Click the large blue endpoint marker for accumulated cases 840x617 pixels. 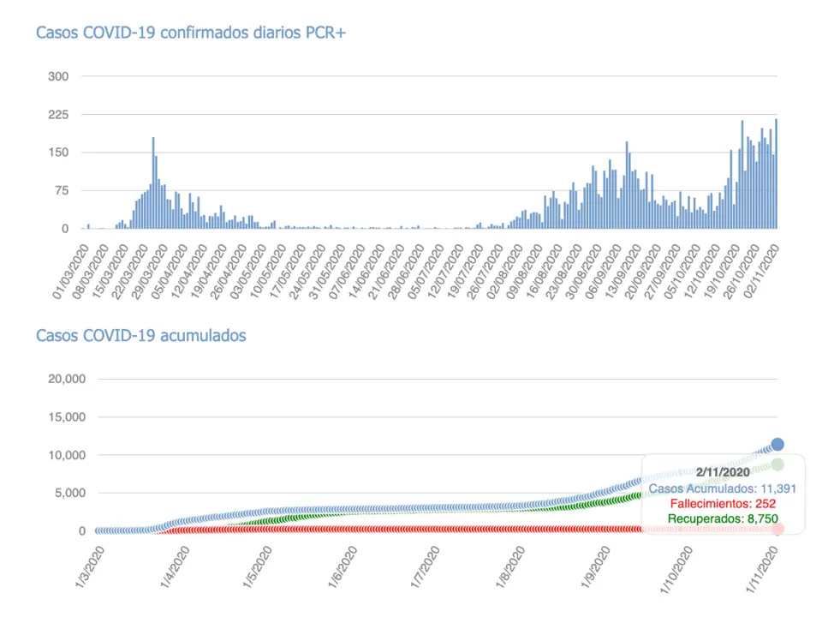[777, 444]
